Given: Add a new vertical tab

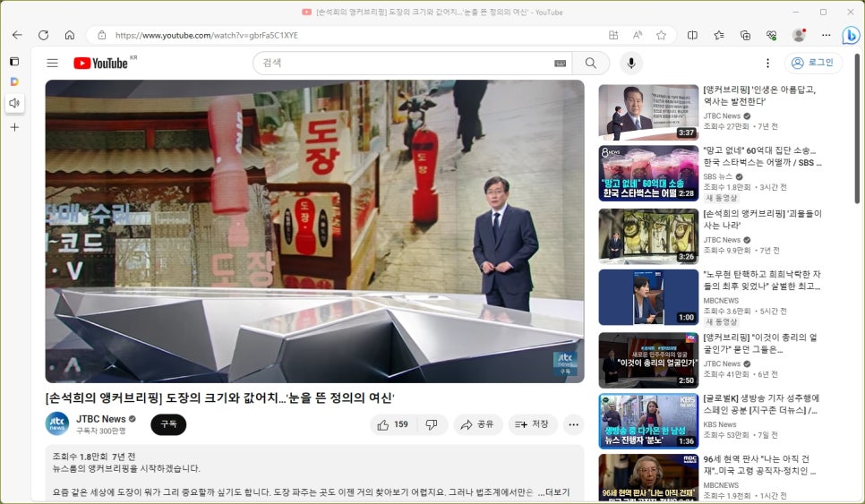Looking at the screenshot, I should 15,127.
